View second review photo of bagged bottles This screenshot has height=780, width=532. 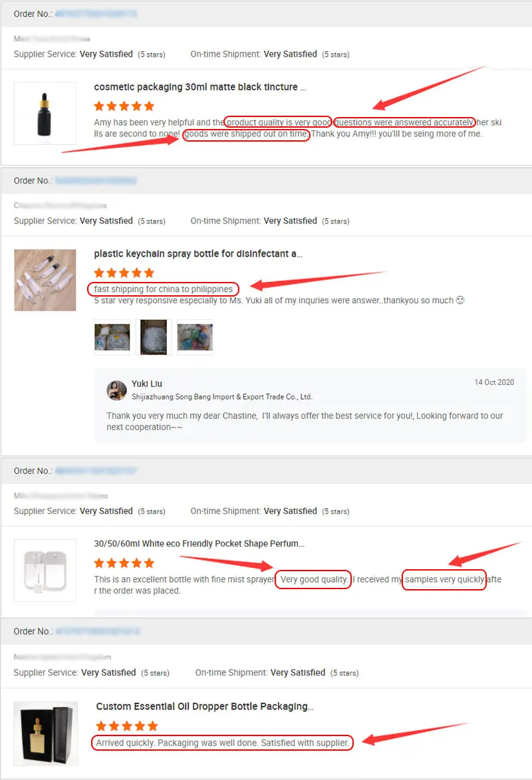coord(153,337)
